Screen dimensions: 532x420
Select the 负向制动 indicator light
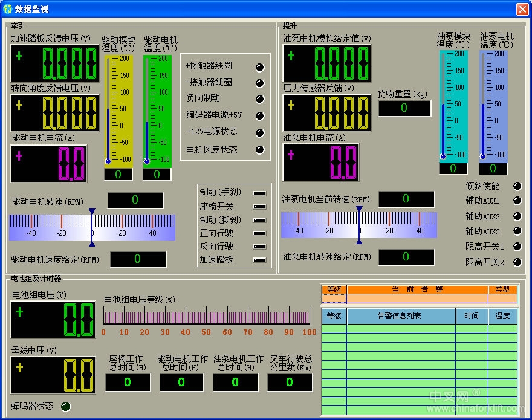260,99
